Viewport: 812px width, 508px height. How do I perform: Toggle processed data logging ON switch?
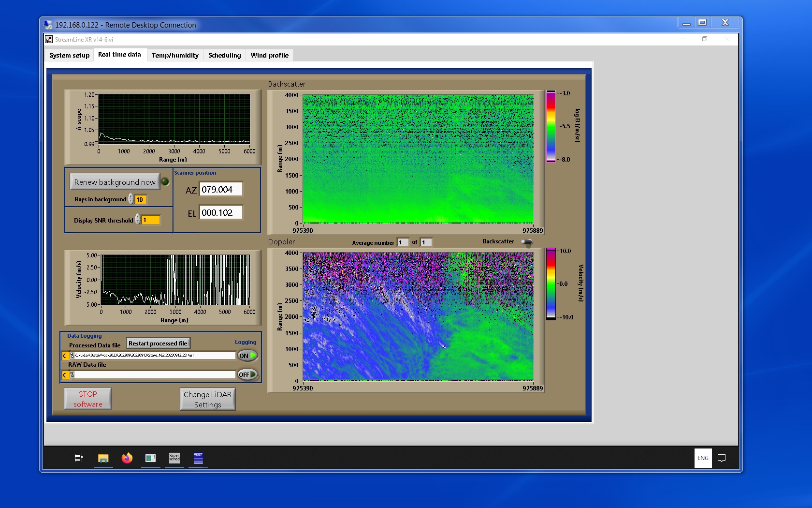point(247,356)
